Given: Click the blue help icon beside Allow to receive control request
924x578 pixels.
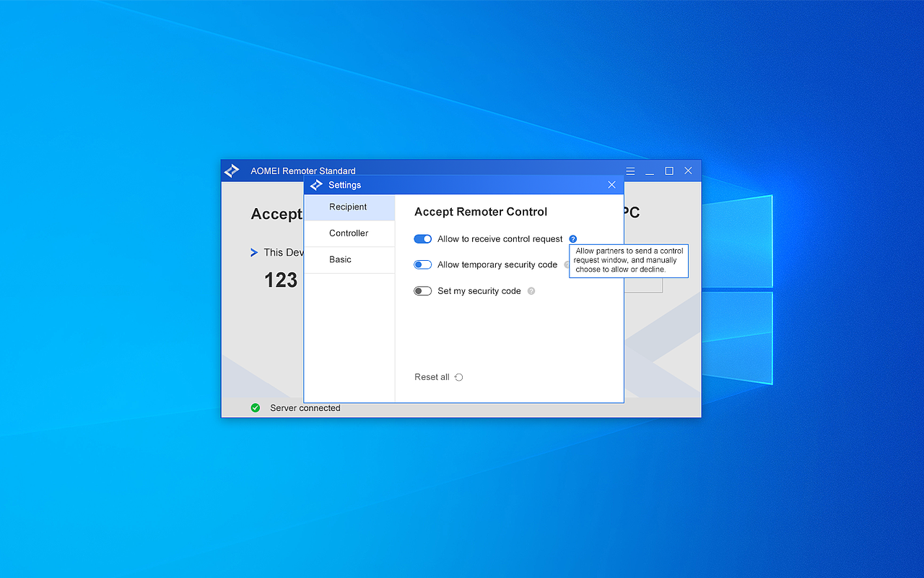Looking at the screenshot, I should point(573,239).
